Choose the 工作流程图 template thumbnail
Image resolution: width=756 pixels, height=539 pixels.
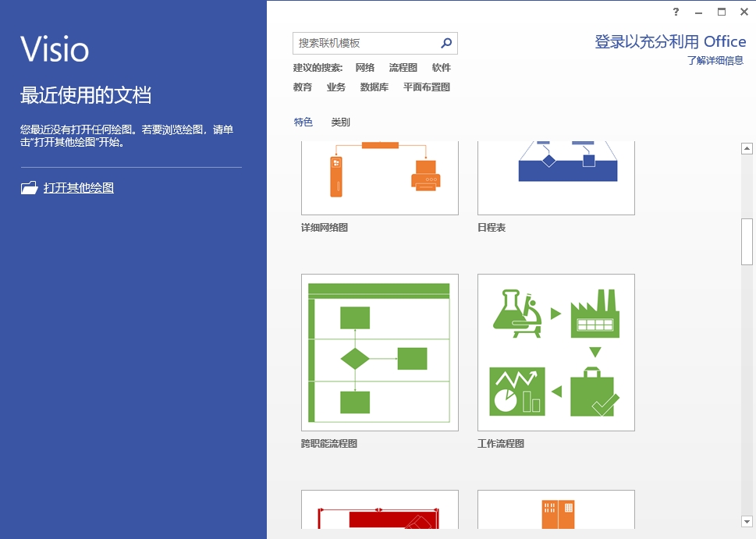tap(556, 353)
